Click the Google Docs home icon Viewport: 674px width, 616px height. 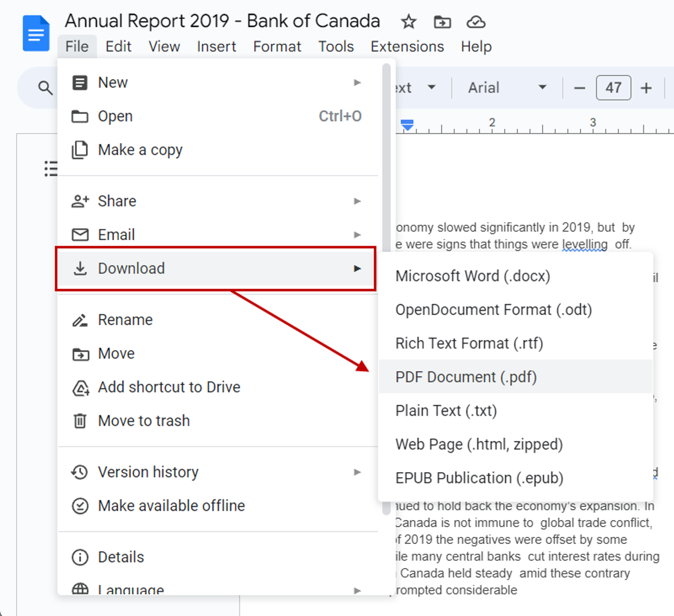(x=36, y=33)
